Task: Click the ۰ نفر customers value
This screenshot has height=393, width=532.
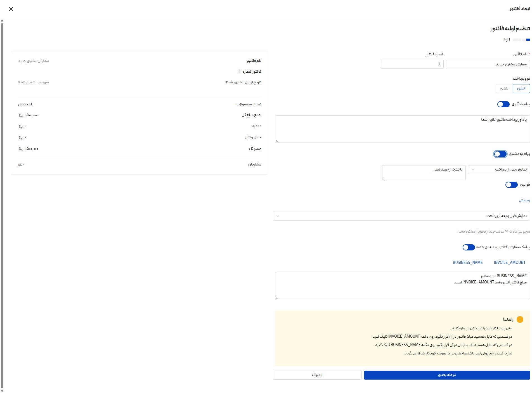Action: [x=21, y=164]
